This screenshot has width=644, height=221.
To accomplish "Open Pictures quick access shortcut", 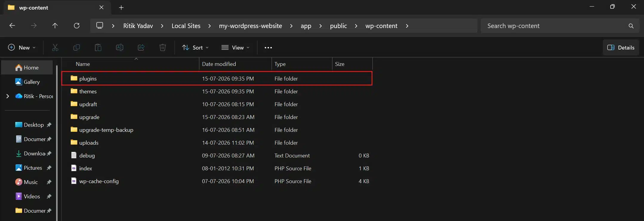I will [29, 168].
